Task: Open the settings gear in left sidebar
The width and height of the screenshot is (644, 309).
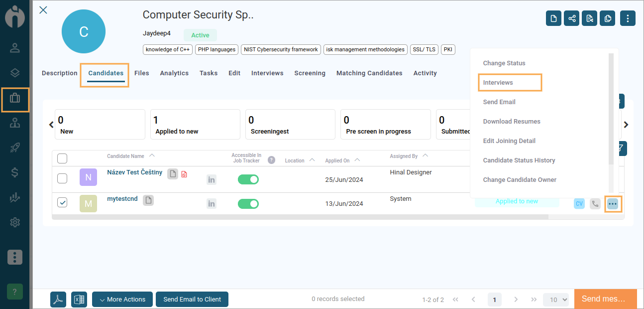Action: coord(15,222)
